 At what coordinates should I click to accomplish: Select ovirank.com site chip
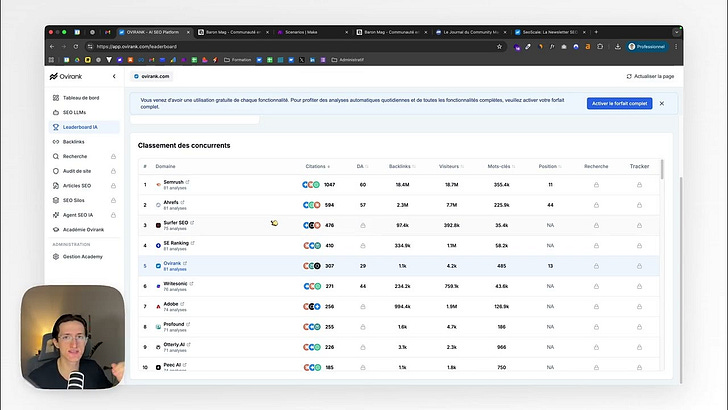151,76
